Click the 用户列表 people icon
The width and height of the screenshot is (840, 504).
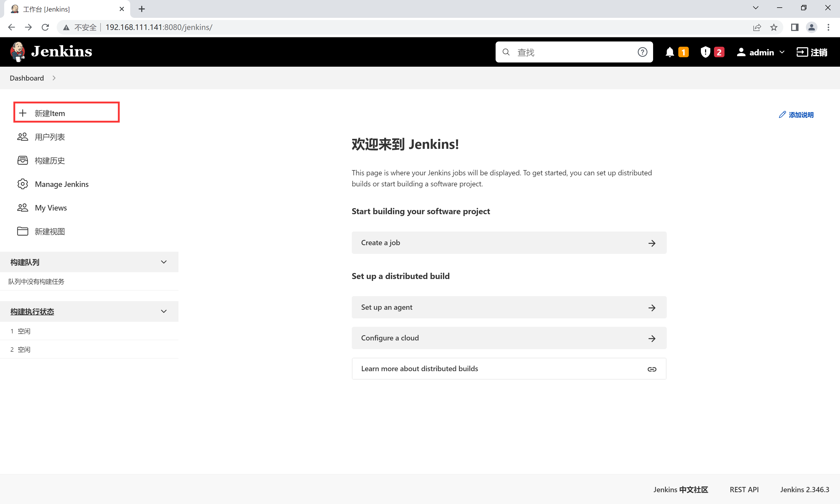pyautogui.click(x=23, y=136)
